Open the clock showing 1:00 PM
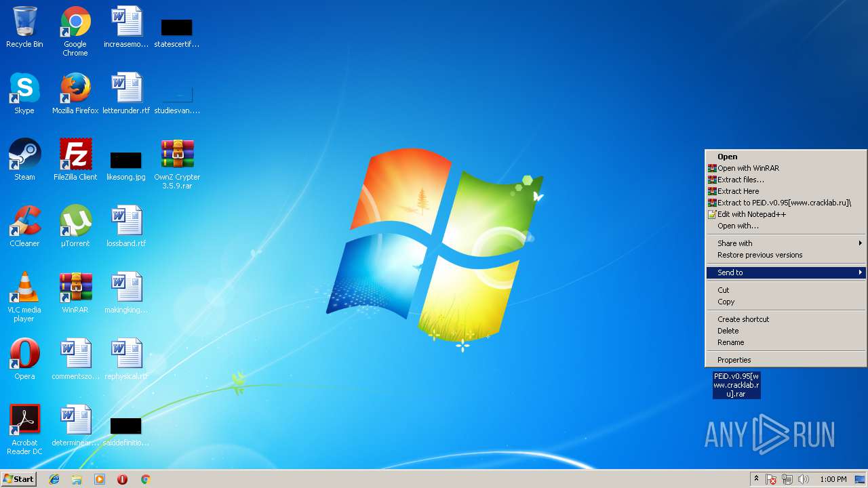This screenshot has height=488, width=868. 833,479
